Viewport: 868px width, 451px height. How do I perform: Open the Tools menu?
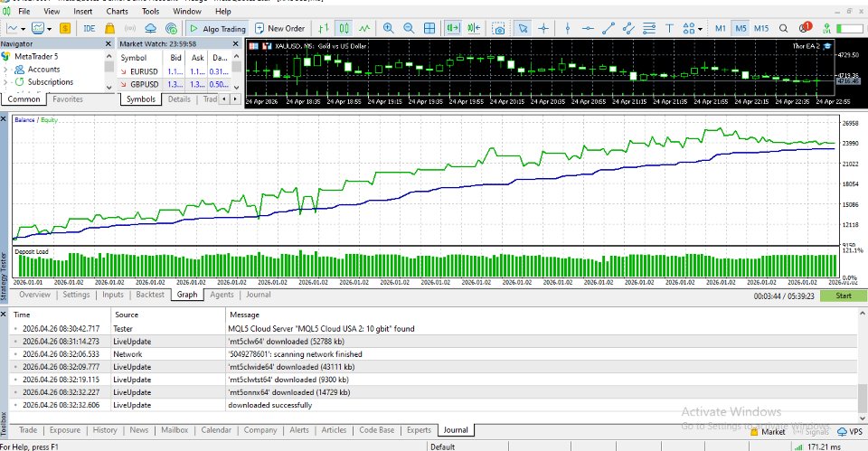coord(151,11)
